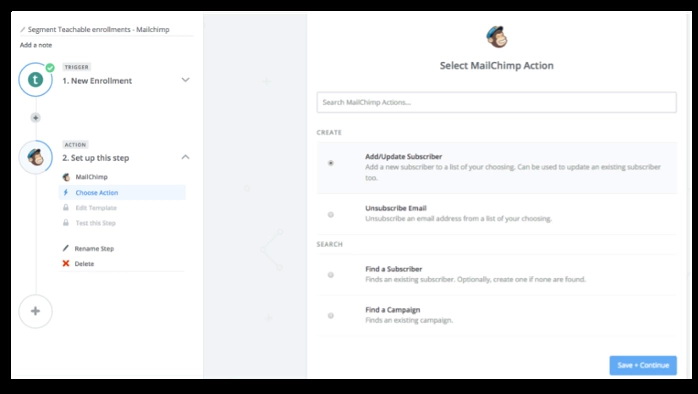Screen dimensions: 698x394
Task: Click the Unsubscribe Email option title
Action: coord(396,208)
